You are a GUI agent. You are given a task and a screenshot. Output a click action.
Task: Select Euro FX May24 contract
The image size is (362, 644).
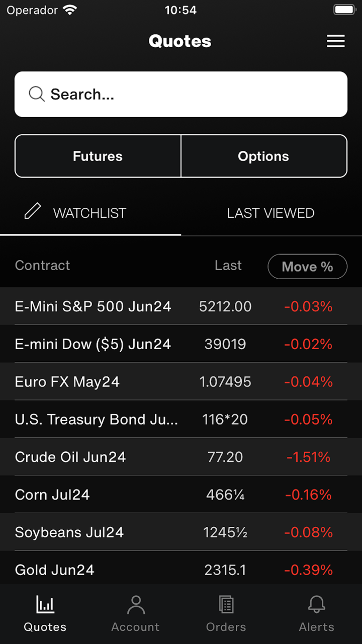point(67,381)
